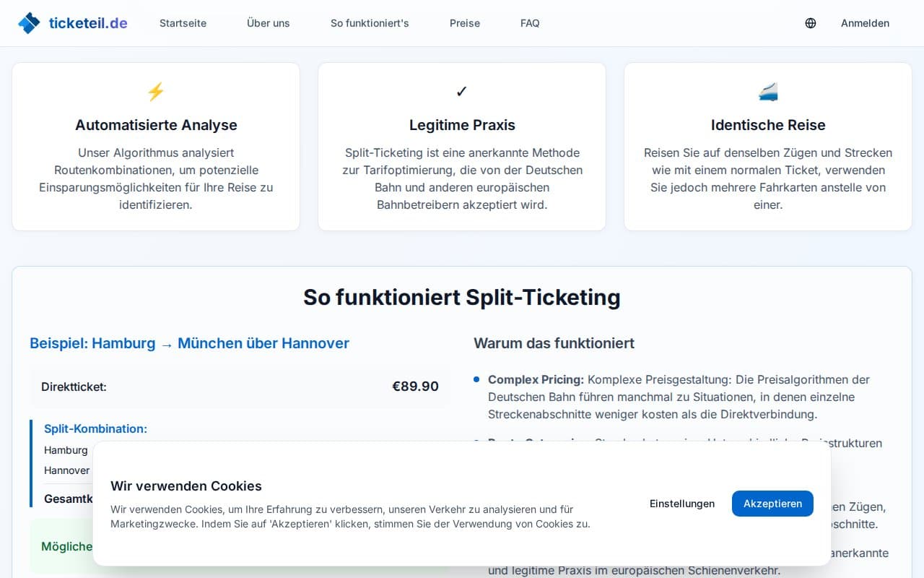Screen dimensions: 924x578
Task: Click the So funktioniert Split-Ticketing heading
Action: [462, 297]
